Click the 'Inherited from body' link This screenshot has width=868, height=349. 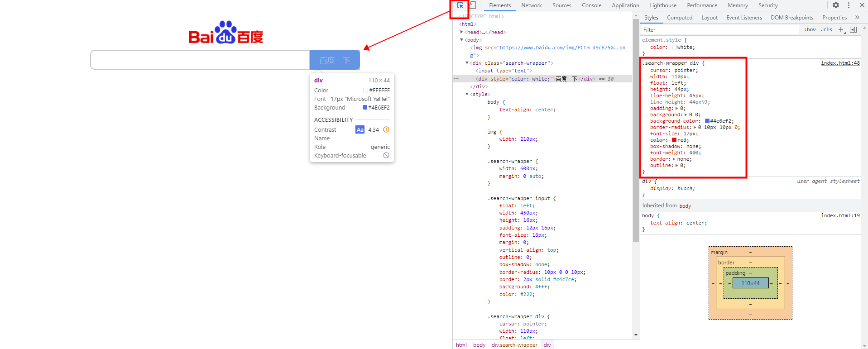pos(685,206)
